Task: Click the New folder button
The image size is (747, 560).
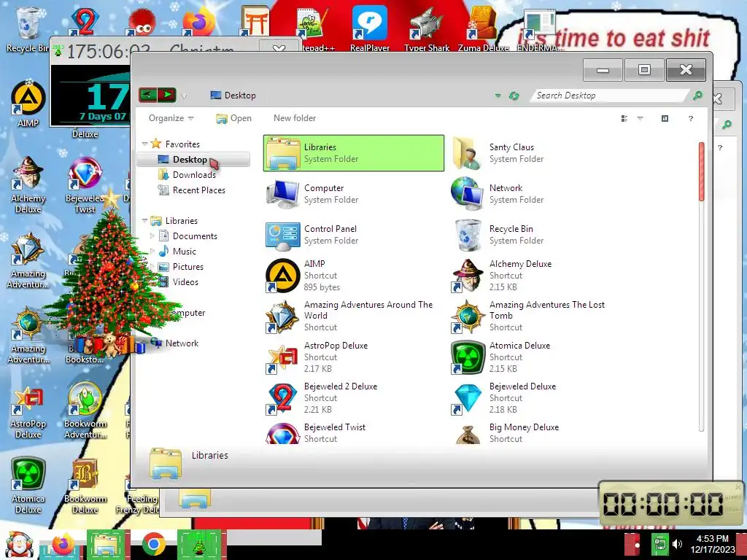Action: coord(295,118)
